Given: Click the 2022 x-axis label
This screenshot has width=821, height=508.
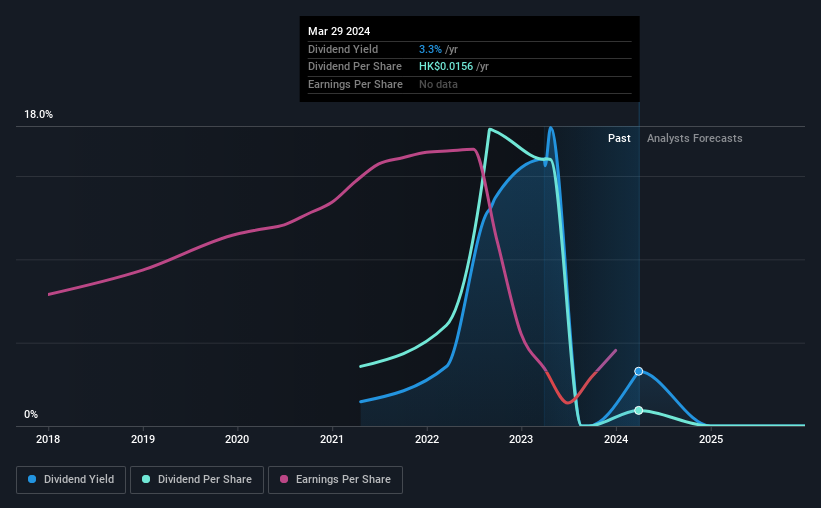Looking at the screenshot, I should point(427,439).
